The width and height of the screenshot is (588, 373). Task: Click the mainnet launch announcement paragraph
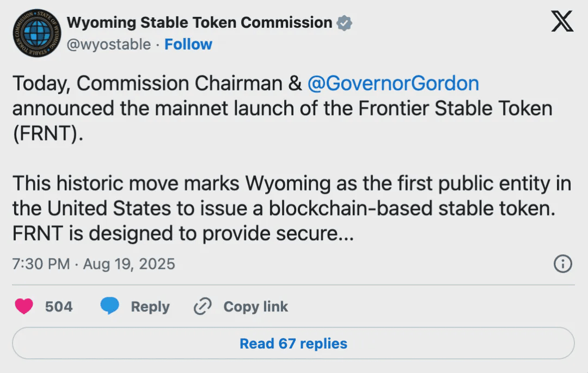(282, 108)
